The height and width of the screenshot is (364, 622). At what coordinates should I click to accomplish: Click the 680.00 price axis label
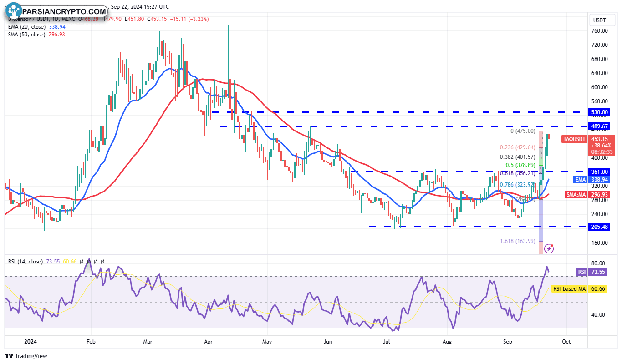point(599,59)
